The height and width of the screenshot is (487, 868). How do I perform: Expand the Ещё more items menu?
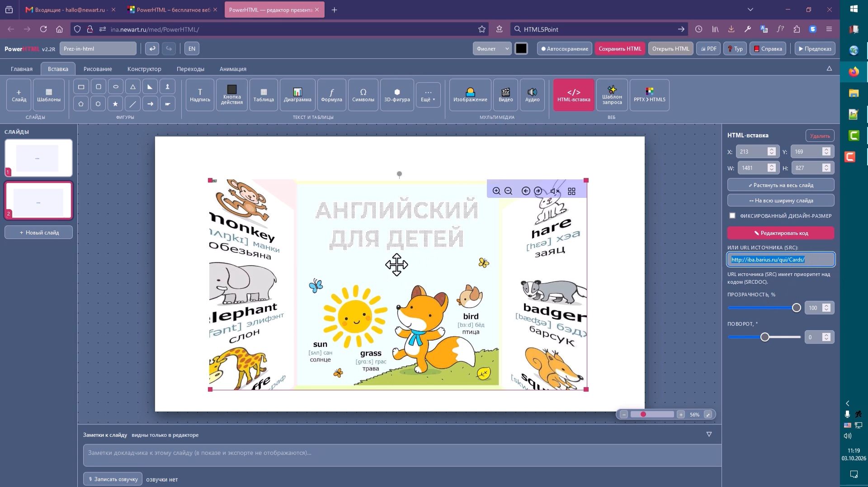coord(428,95)
